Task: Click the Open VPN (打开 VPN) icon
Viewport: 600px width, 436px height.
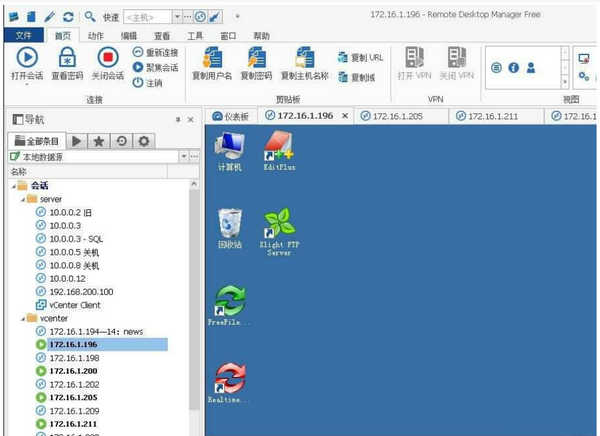Action: 414,57
